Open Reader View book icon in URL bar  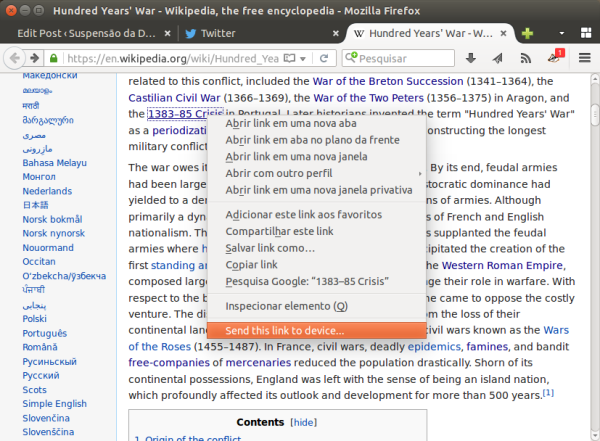pyautogui.click(x=289, y=58)
